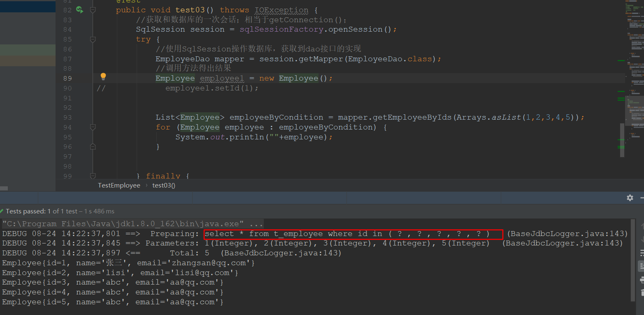Click the Employee{id=3} output row
Image resolution: width=644 pixels, height=315 pixels.
113,282
